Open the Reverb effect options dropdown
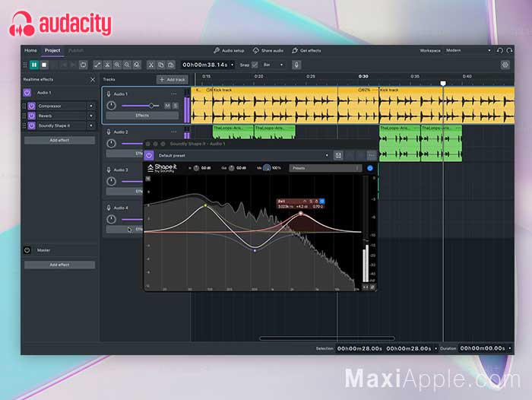 tap(91, 116)
